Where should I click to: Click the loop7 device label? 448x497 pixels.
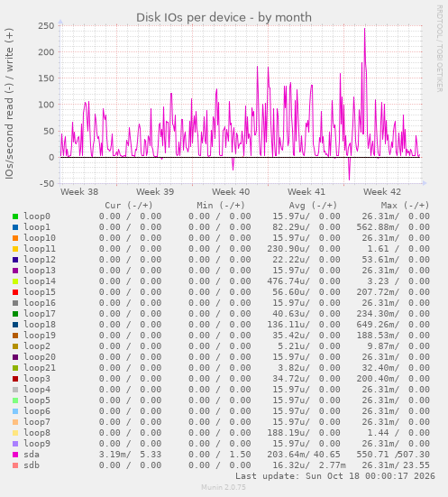click(x=37, y=422)
